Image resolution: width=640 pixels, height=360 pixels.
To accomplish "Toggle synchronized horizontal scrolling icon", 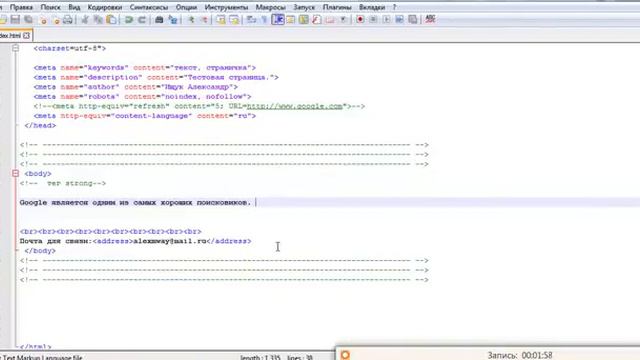I will click(234, 19).
